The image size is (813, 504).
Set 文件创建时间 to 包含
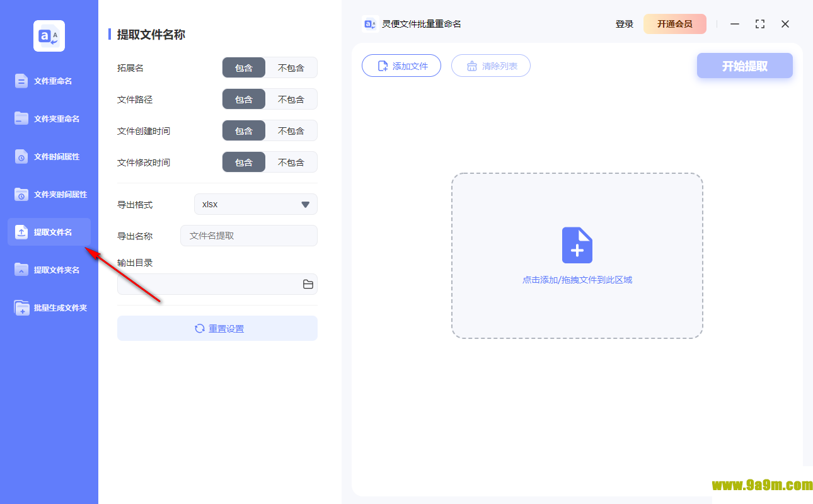(244, 130)
